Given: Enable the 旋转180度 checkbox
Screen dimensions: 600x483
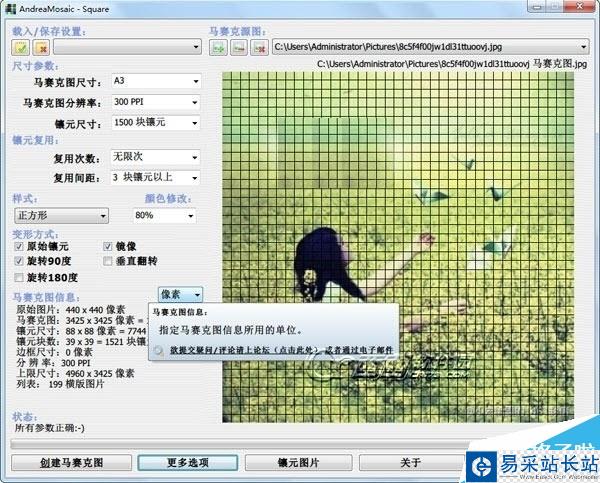Looking at the screenshot, I should point(18,277).
